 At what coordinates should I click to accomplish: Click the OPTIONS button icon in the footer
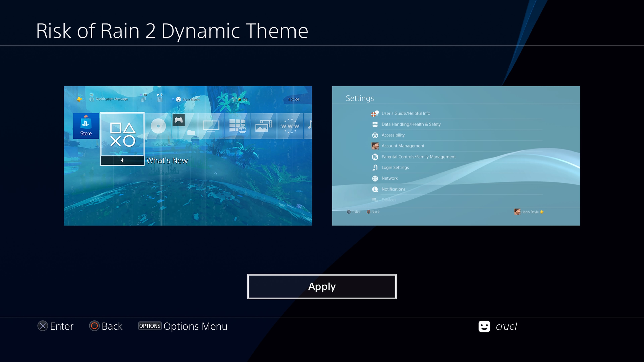coord(150,326)
